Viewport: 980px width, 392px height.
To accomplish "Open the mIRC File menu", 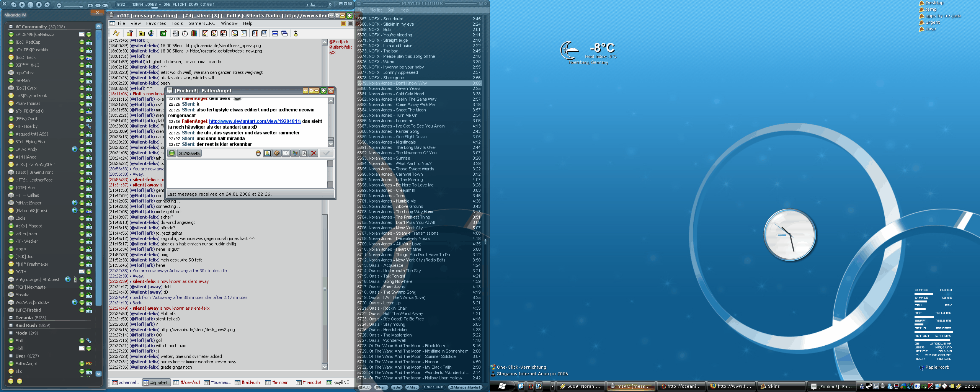I will tap(121, 24).
